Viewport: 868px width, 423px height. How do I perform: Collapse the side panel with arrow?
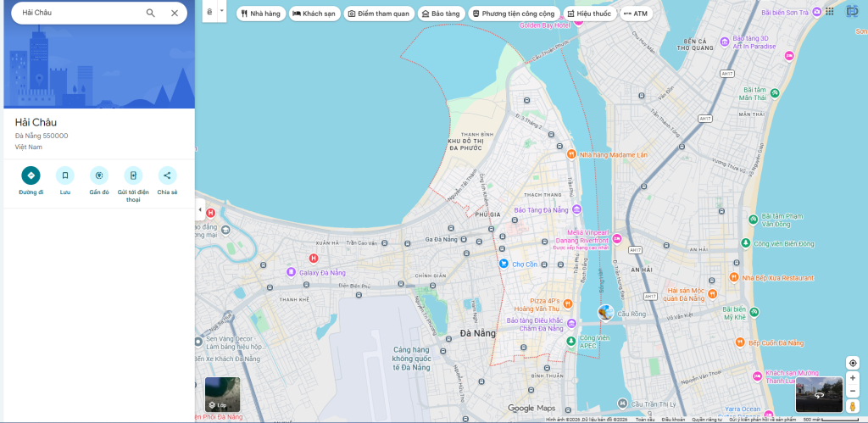pyautogui.click(x=200, y=209)
